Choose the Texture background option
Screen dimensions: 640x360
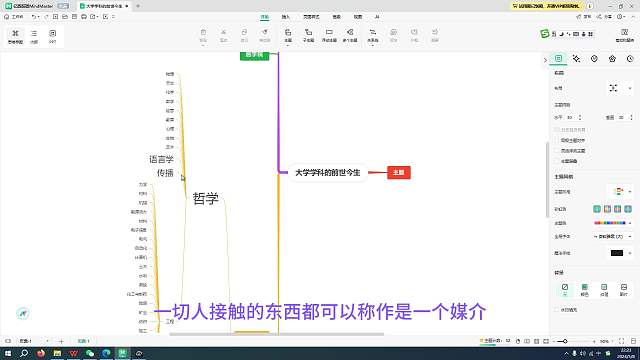pos(604,289)
